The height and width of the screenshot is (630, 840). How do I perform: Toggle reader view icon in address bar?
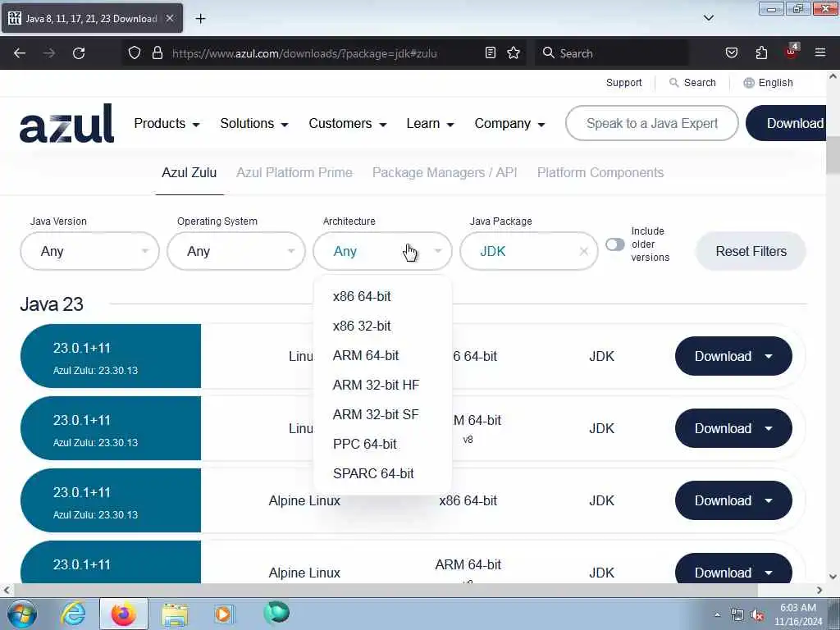coord(491,53)
